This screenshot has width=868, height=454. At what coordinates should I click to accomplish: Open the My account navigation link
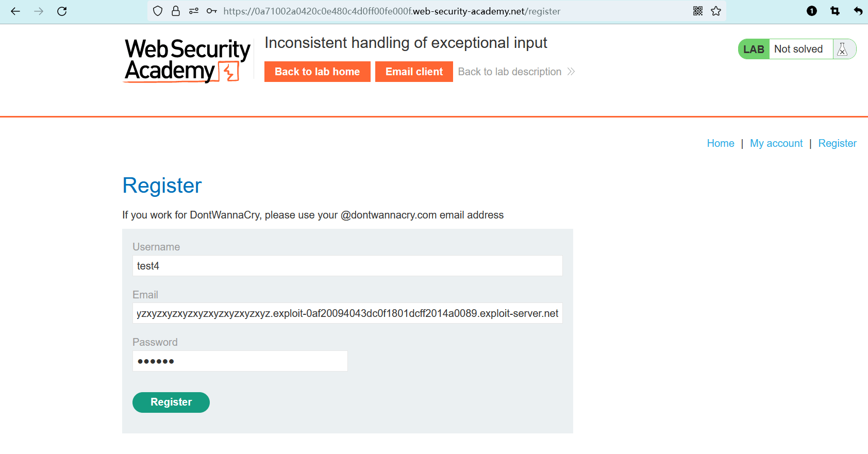[776, 143]
